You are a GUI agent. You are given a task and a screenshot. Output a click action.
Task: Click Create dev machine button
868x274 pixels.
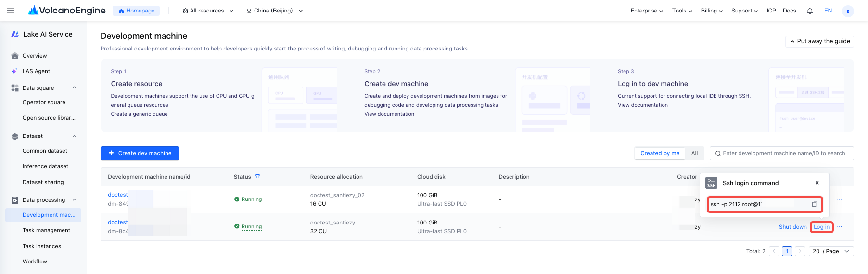(x=140, y=153)
